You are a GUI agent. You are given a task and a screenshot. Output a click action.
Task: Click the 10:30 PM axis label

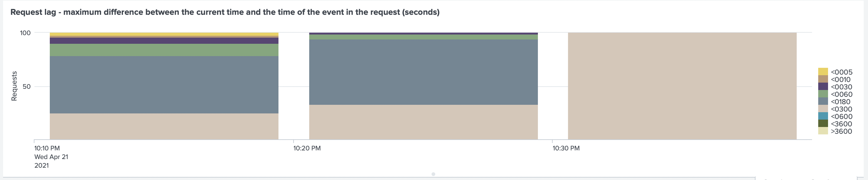point(566,148)
